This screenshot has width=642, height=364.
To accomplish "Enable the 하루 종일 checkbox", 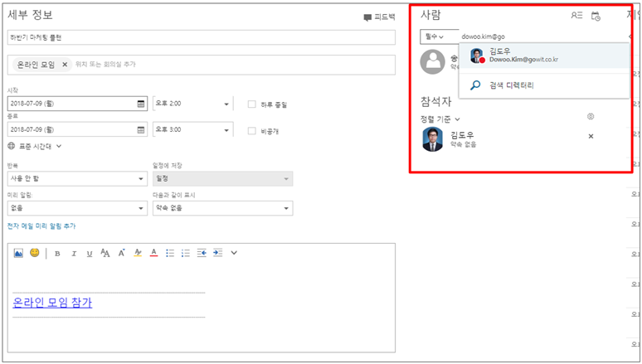I will (252, 104).
